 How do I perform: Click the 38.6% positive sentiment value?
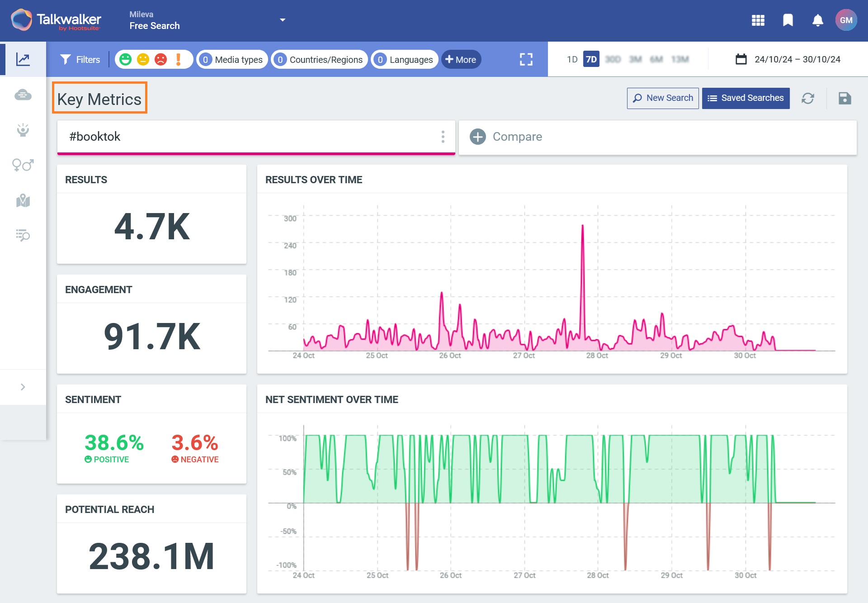[114, 442]
